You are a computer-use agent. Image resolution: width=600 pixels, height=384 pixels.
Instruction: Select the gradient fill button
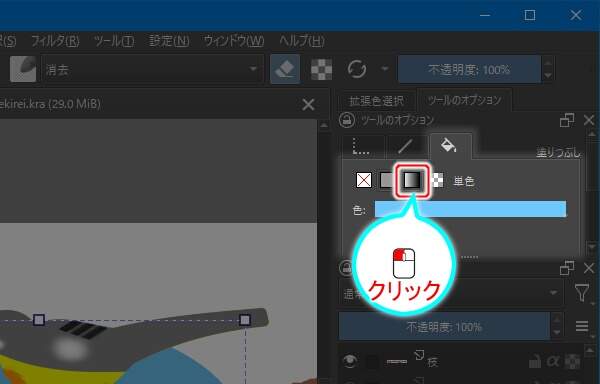[x=412, y=180]
